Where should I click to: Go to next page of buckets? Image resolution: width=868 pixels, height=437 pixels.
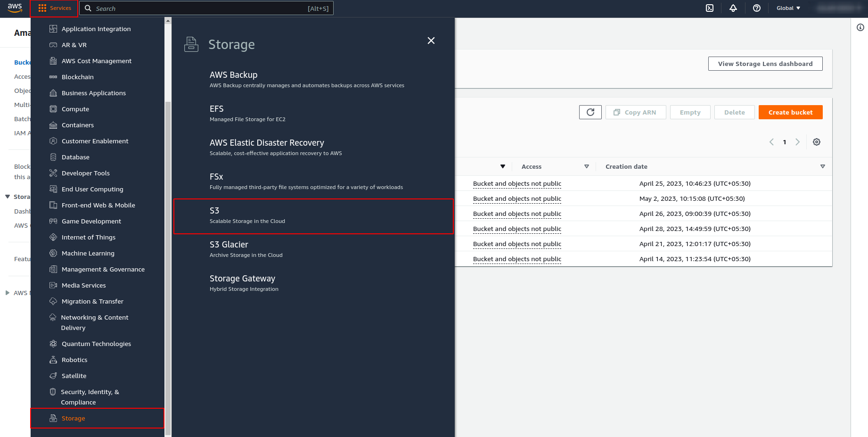coord(798,142)
